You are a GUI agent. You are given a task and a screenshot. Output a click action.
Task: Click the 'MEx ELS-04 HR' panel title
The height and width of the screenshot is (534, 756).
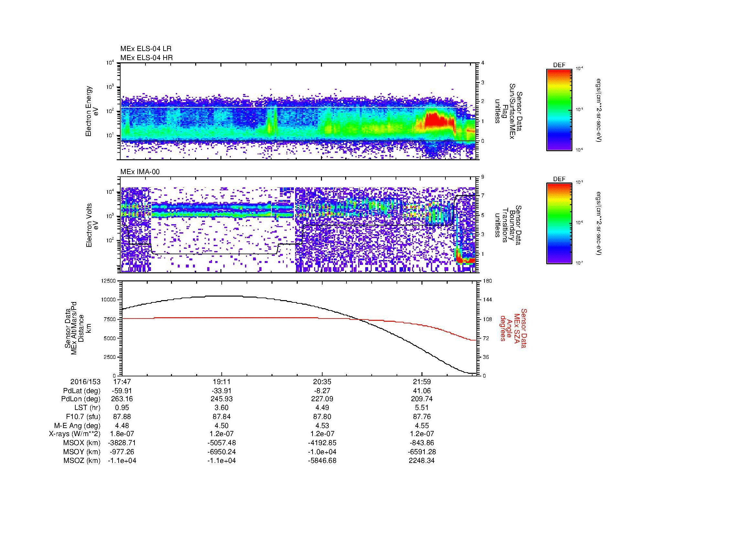click(x=146, y=58)
